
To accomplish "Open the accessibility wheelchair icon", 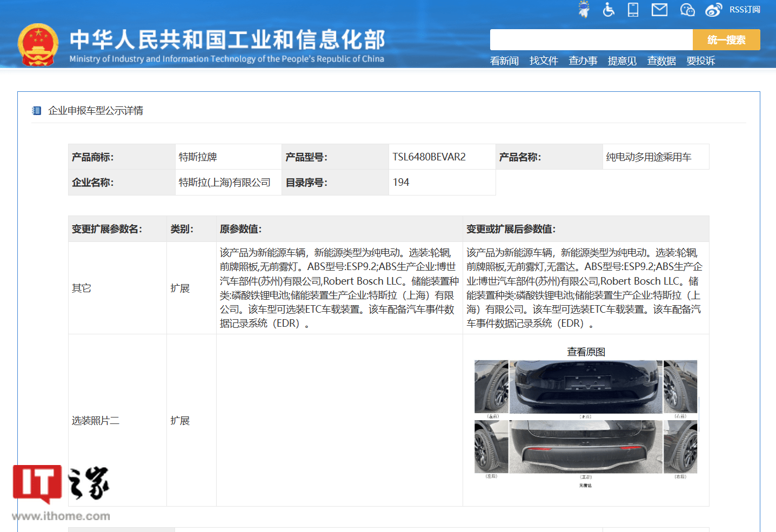I will (x=608, y=9).
